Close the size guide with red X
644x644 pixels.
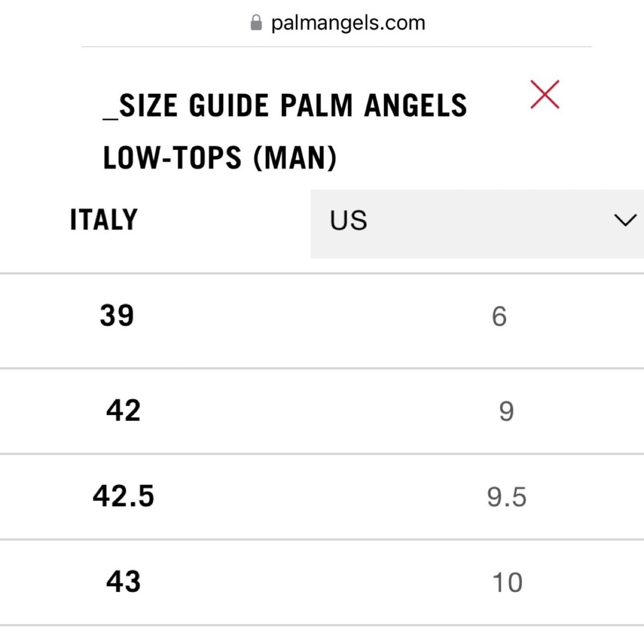(x=545, y=95)
